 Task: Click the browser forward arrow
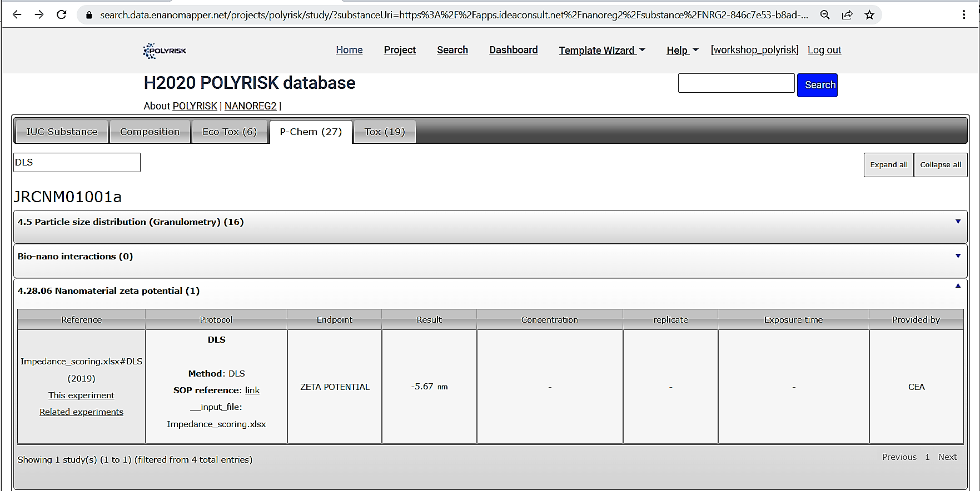tap(39, 15)
